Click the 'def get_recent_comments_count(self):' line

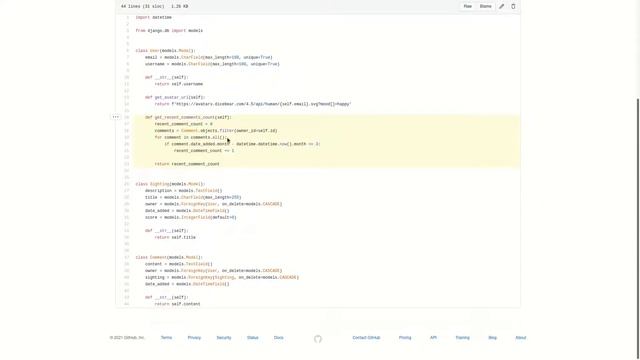pyautogui.click(x=188, y=117)
